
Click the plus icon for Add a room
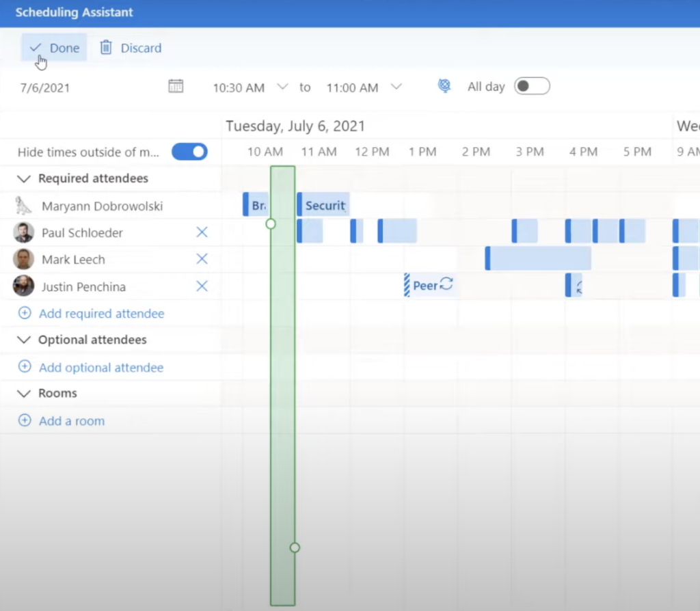(25, 420)
